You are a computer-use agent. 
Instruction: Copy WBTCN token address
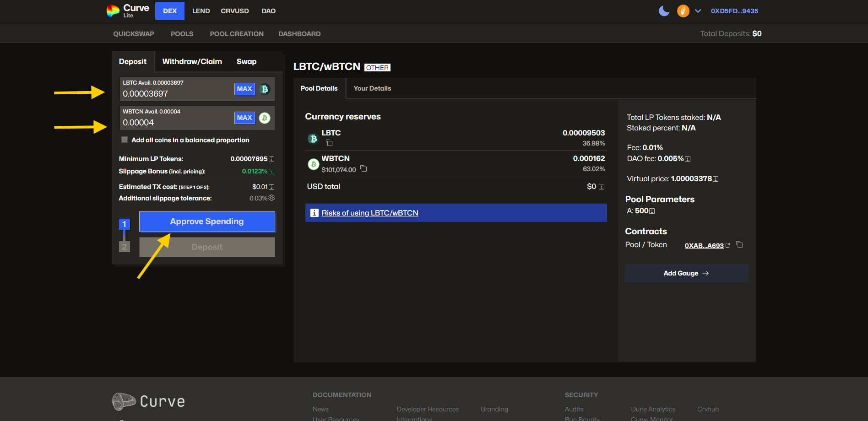[x=363, y=168]
